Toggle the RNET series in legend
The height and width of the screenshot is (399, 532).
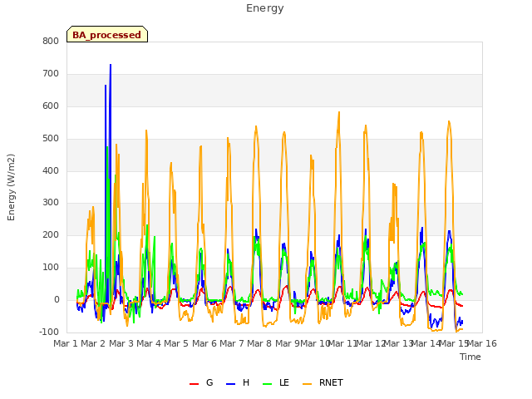pyautogui.click(x=323, y=382)
